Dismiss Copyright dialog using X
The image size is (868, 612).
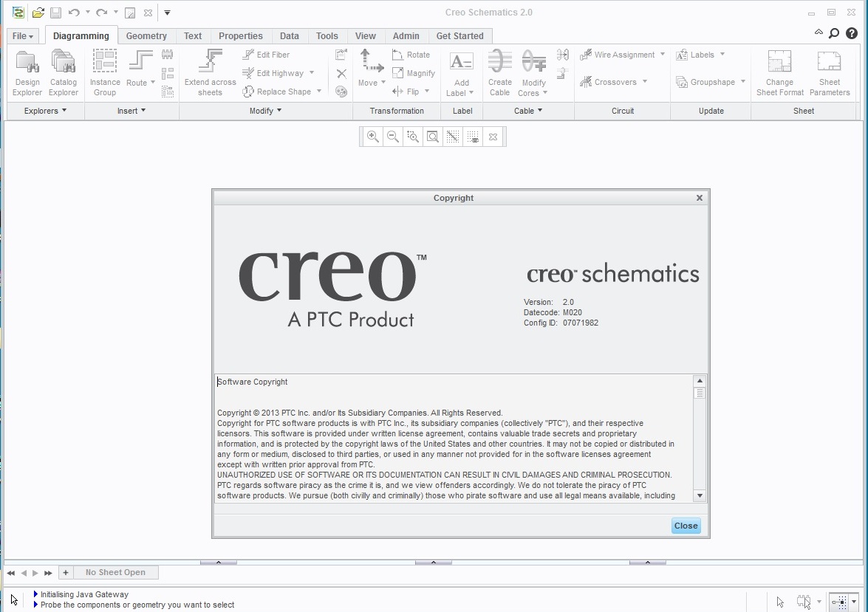pyautogui.click(x=699, y=198)
